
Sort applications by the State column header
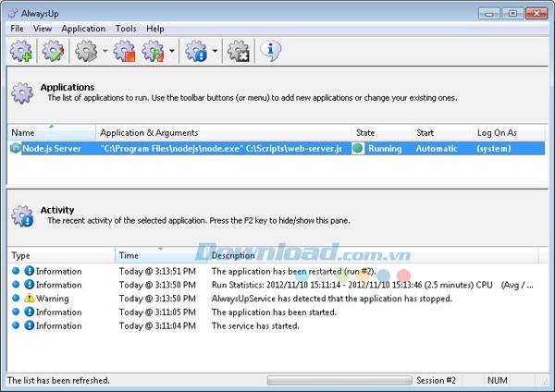point(379,133)
